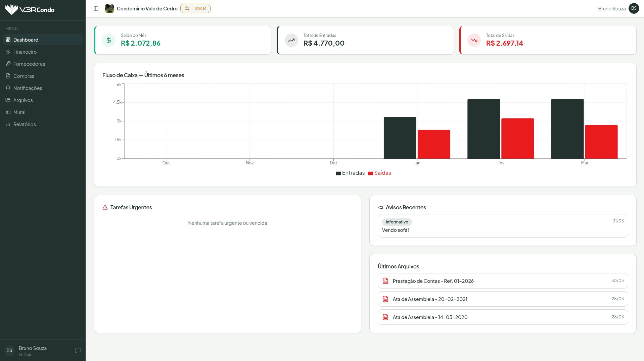Click the condominium photo thumbnail in header
The width and height of the screenshot is (644, 361).
[x=109, y=8]
